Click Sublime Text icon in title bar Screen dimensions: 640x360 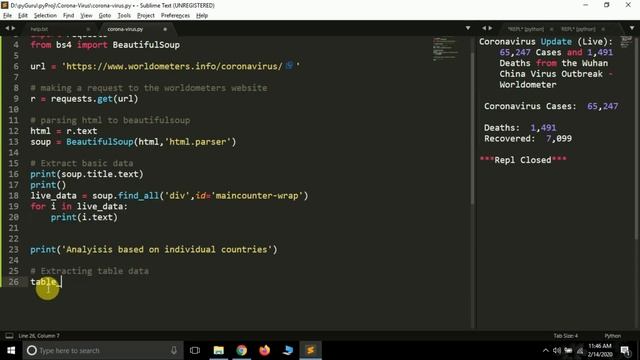pyautogui.click(x=5, y=5)
